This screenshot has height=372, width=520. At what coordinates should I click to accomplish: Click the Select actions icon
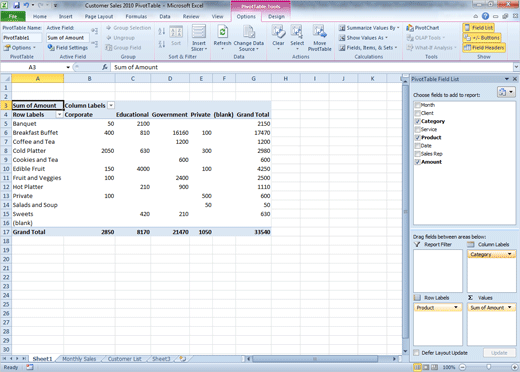[297, 32]
